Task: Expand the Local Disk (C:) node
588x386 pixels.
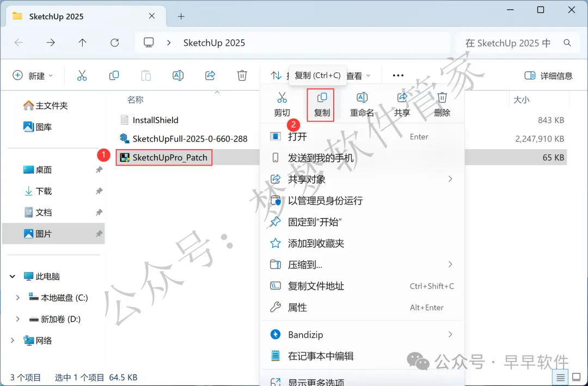Action: click(x=17, y=298)
